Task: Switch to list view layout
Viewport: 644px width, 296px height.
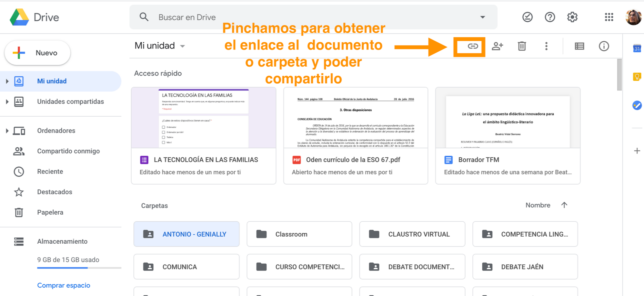Action: (579, 46)
